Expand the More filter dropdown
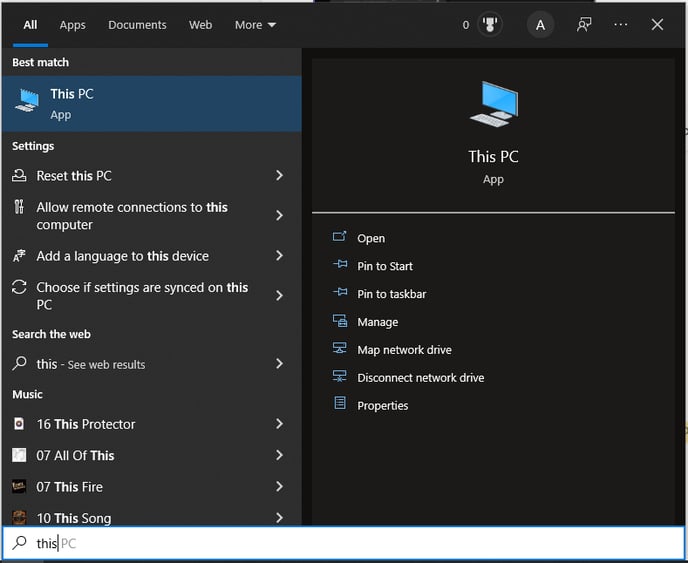688x563 pixels. tap(255, 25)
